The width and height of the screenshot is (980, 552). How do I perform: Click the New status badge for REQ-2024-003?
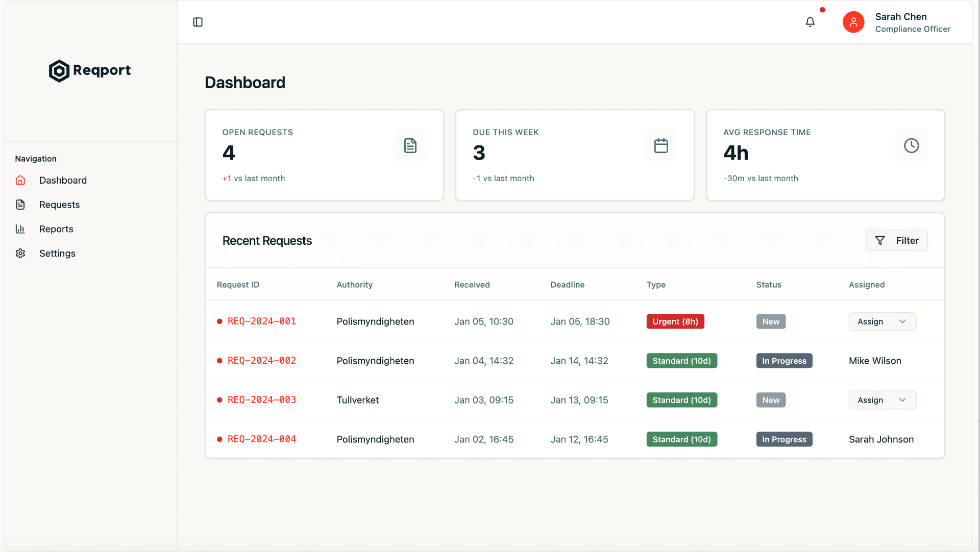(771, 400)
